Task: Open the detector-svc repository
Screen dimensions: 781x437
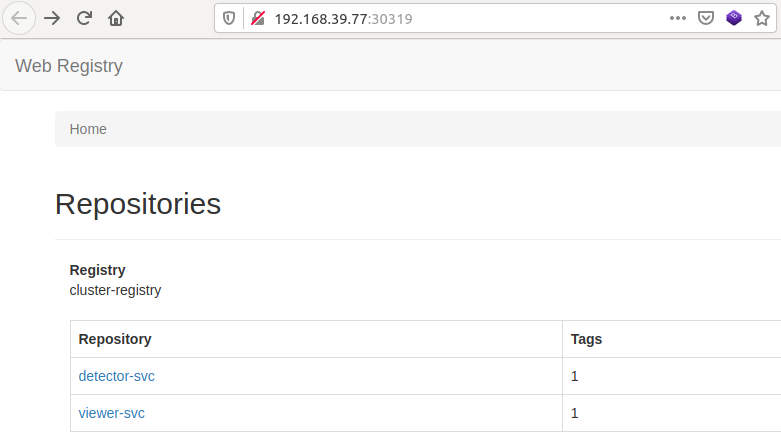Action: (117, 377)
